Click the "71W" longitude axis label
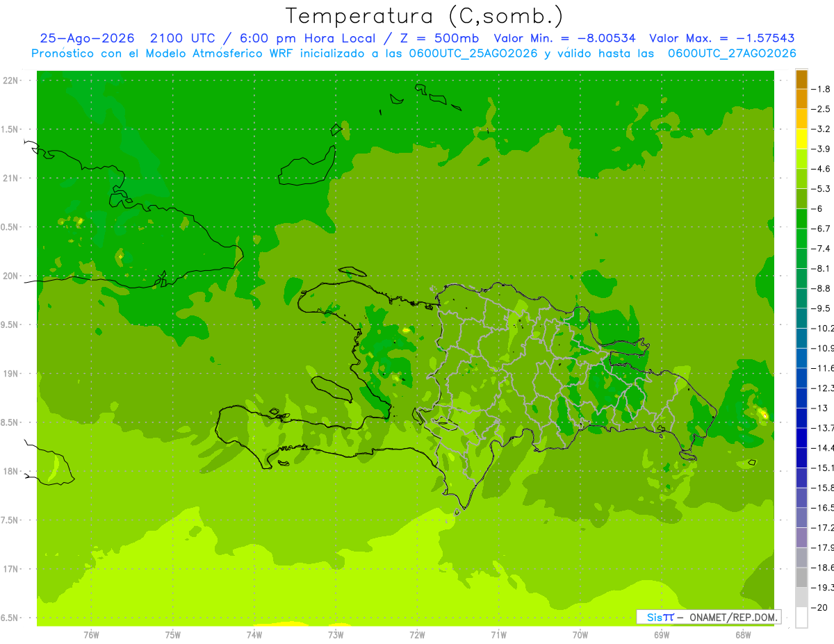This screenshot has height=644, width=834. 498,634
